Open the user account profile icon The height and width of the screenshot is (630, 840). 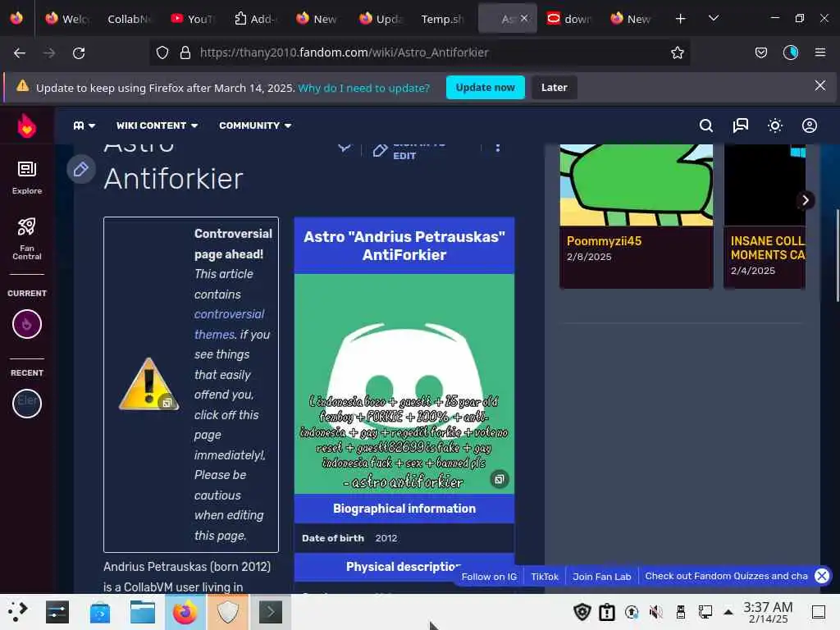click(x=809, y=126)
